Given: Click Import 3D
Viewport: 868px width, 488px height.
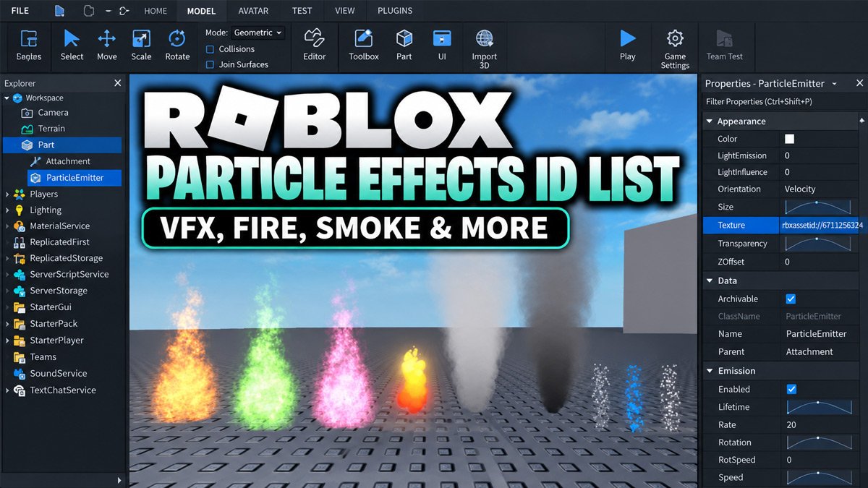Looking at the screenshot, I should [485, 49].
